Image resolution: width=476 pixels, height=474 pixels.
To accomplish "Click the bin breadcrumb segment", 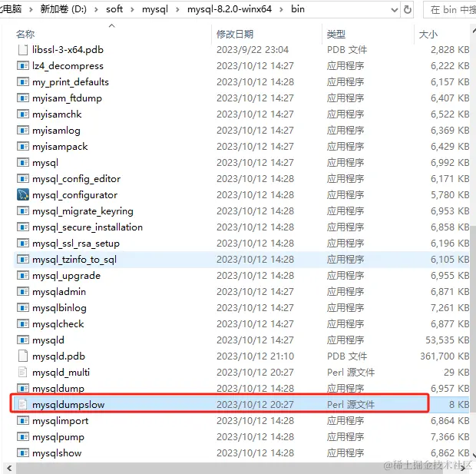I will [x=298, y=9].
